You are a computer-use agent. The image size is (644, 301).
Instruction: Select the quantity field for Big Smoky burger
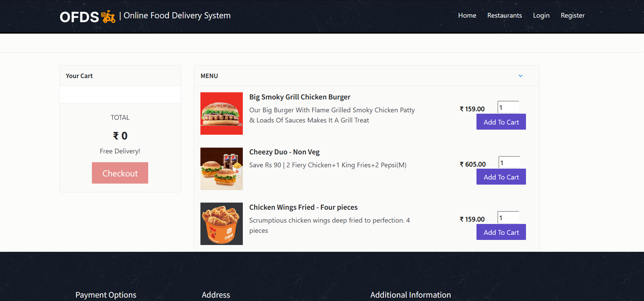click(x=508, y=107)
